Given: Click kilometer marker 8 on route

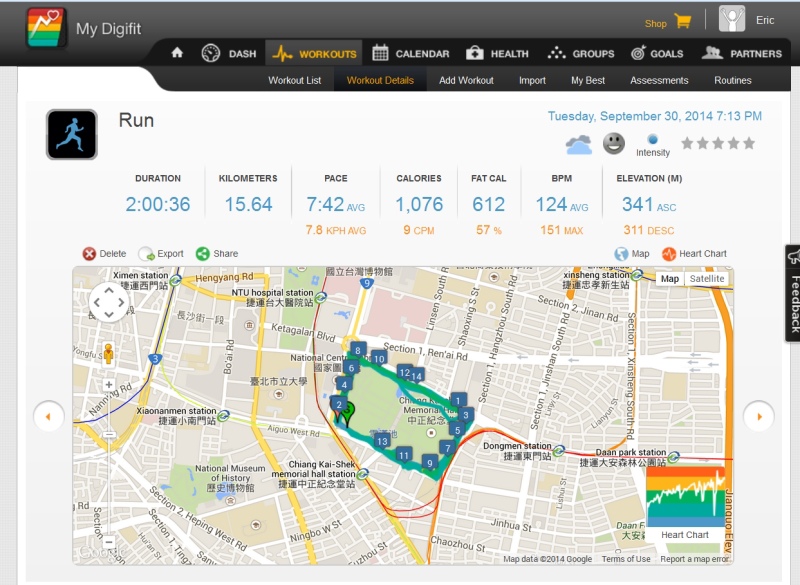Looking at the screenshot, I should pos(358,350).
